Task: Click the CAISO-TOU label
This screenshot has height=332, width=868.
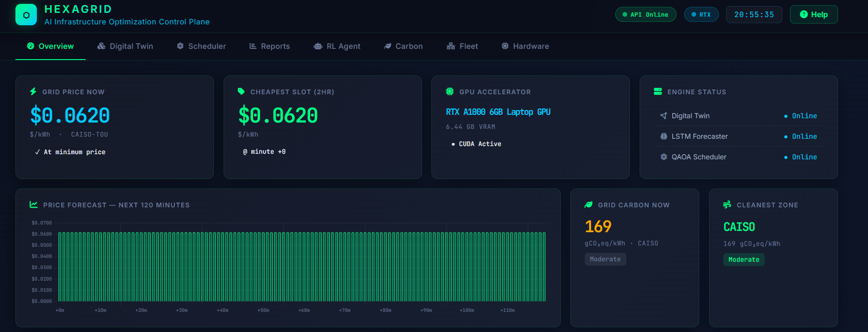Action: point(90,135)
